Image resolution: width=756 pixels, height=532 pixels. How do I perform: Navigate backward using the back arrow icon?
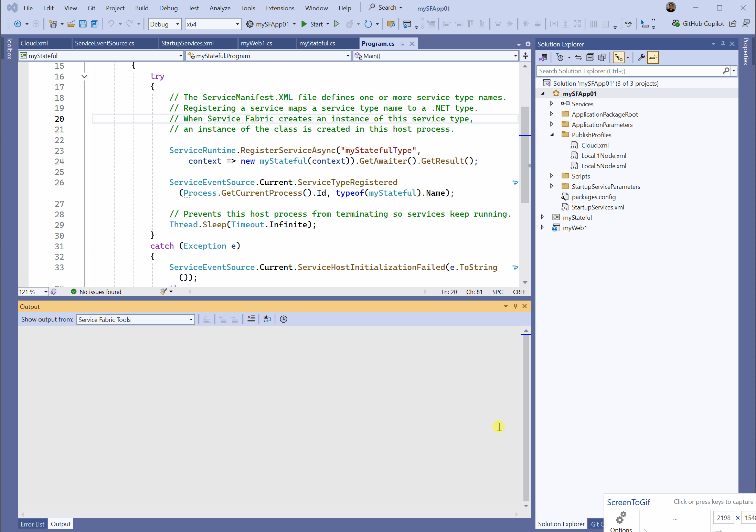pyautogui.click(x=18, y=24)
